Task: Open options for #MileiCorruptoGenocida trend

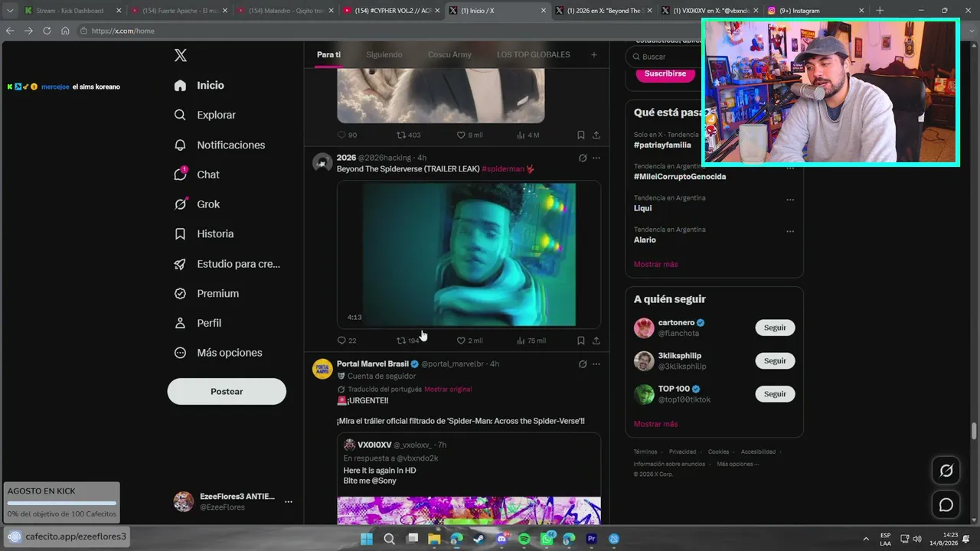Action: click(x=790, y=168)
